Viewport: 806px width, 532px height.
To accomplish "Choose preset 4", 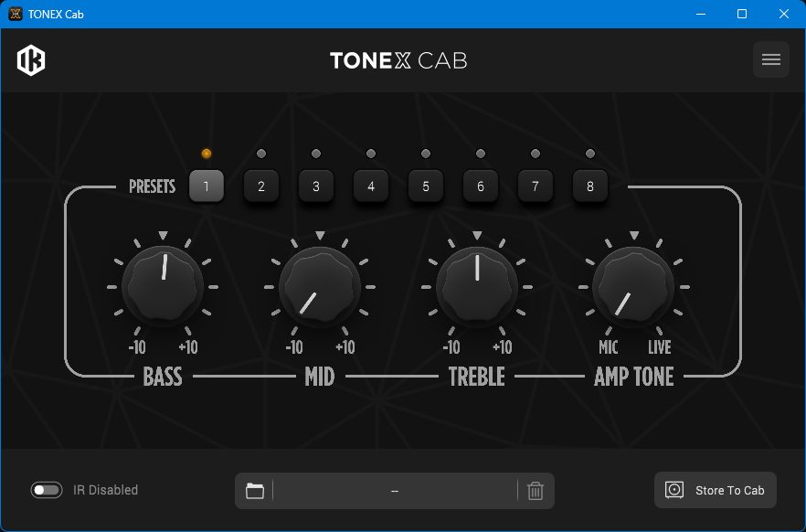I will (x=371, y=186).
